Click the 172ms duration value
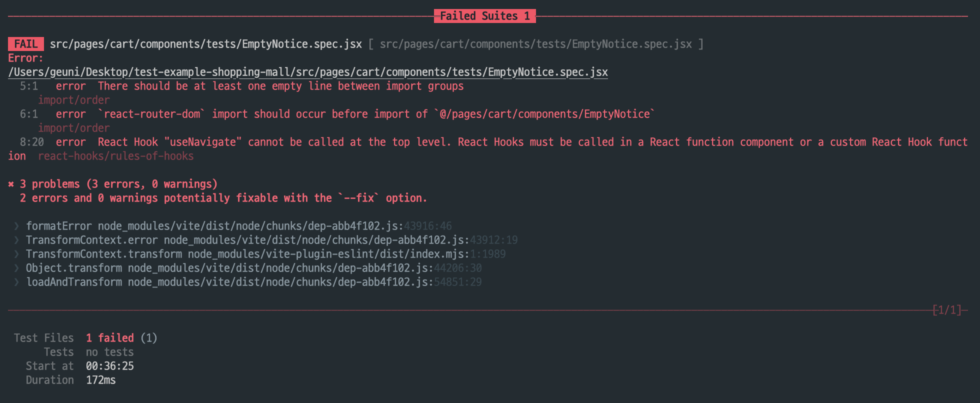Viewport: 980px width, 403px height. 100,380
